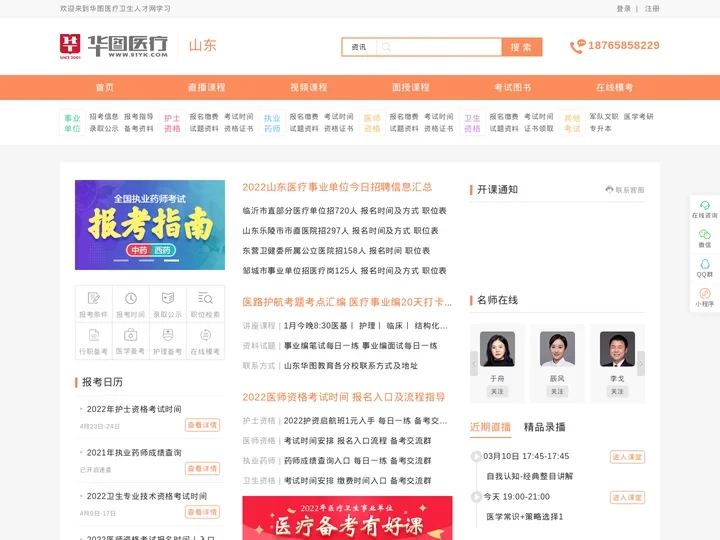Enter classroom for 医学常识+策略选择1
Screen dimensions: 720x540
pos(627,497)
